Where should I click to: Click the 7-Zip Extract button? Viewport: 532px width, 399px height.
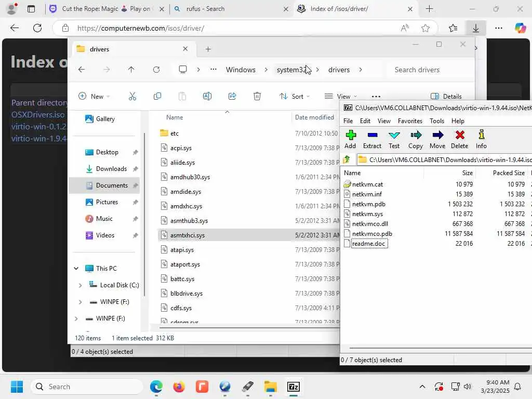[372, 139]
